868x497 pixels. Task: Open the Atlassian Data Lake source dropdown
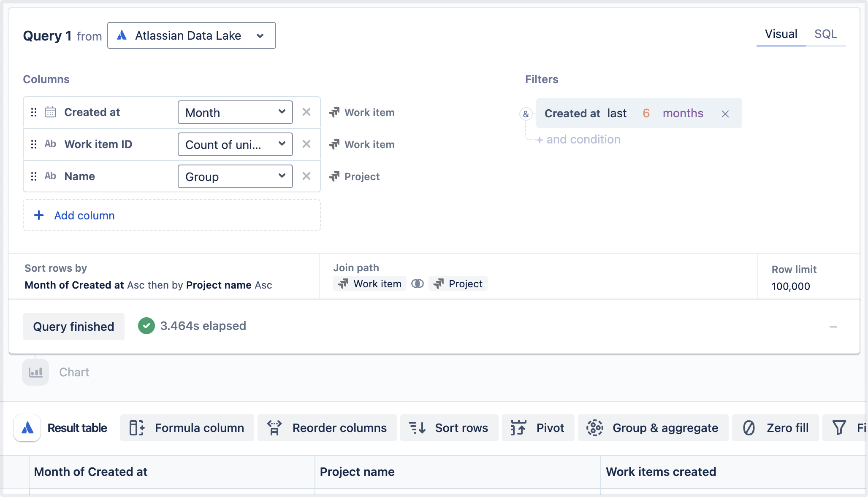(191, 35)
